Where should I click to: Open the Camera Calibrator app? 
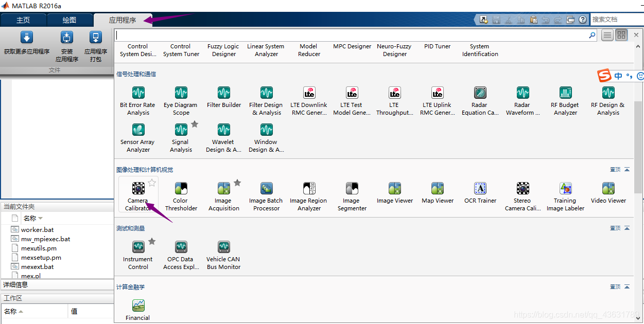tap(138, 195)
